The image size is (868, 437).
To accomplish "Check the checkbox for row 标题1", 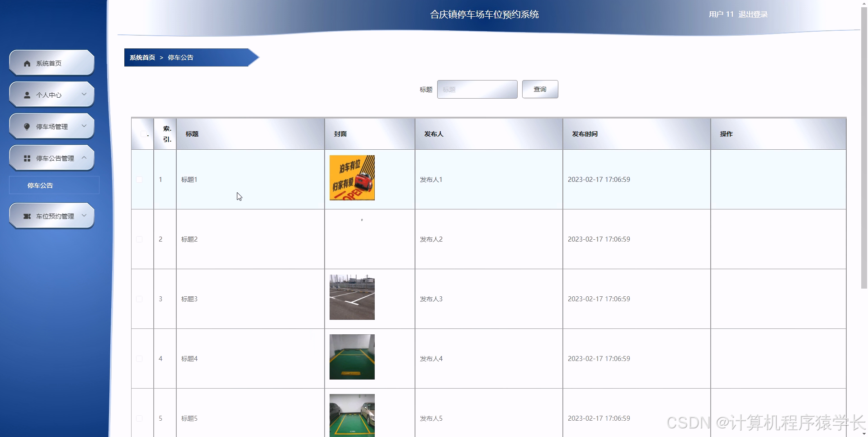I will point(139,180).
